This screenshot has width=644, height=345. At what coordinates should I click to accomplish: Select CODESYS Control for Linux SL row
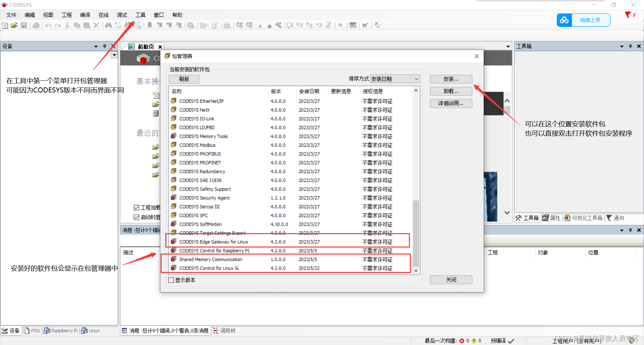pos(290,268)
